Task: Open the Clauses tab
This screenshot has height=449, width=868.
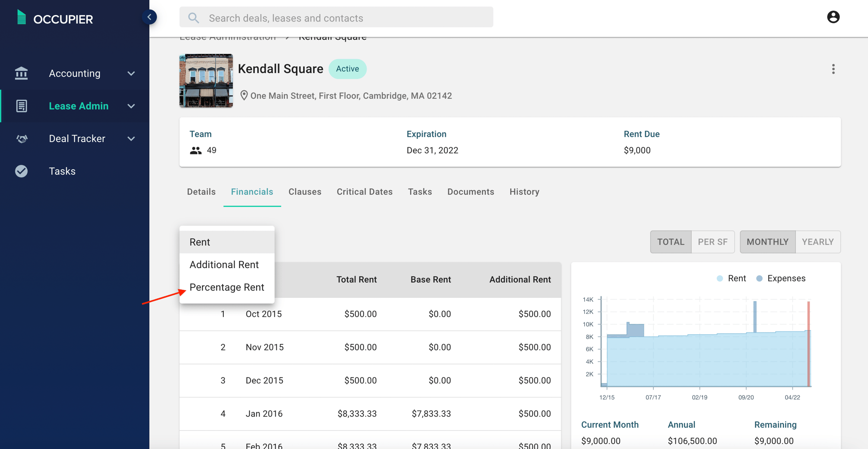Action: tap(305, 192)
